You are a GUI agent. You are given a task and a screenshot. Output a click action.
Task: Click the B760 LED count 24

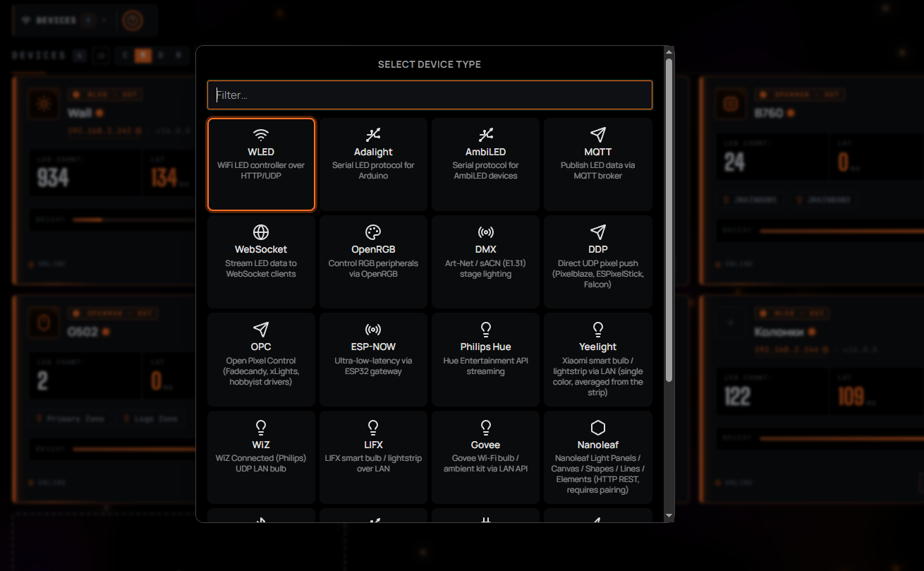(x=734, y=163)
